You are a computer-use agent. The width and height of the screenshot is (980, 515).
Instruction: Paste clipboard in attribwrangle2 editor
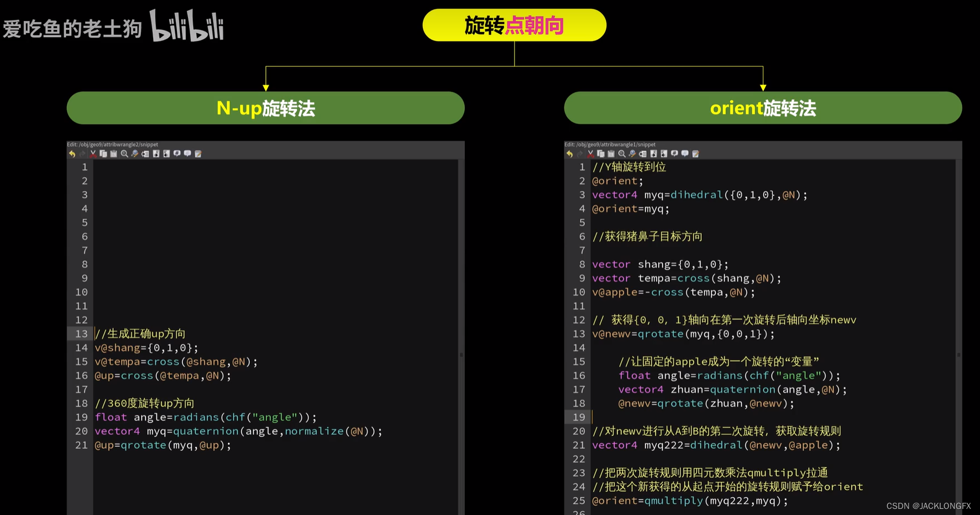[x=114, y=154]
